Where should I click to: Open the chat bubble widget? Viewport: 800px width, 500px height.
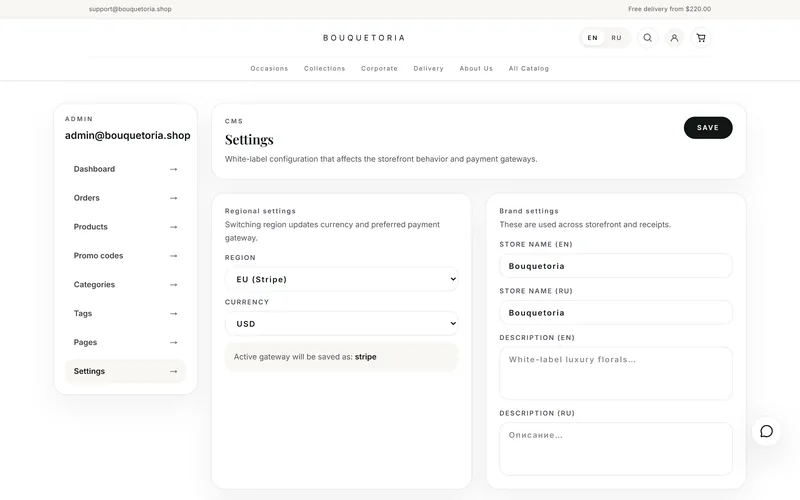[766, 432]
